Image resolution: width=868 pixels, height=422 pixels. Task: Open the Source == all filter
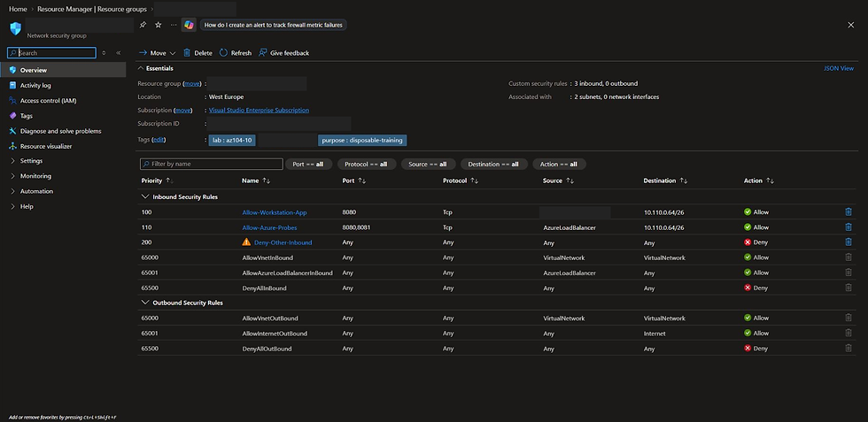[428, 165]
